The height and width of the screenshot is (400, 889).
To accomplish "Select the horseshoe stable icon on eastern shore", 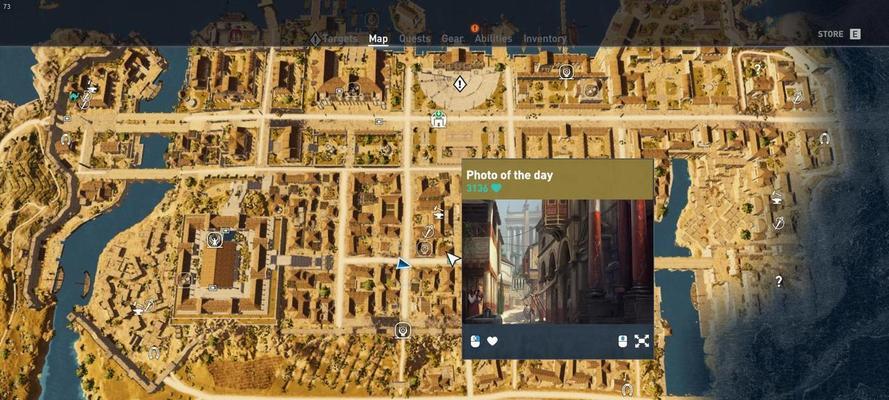I will click(824, 138).
